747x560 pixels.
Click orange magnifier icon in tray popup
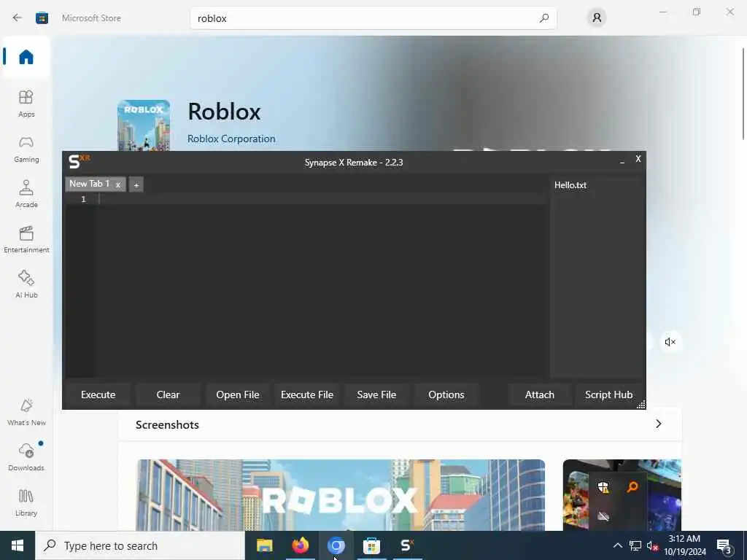[632, 486]
